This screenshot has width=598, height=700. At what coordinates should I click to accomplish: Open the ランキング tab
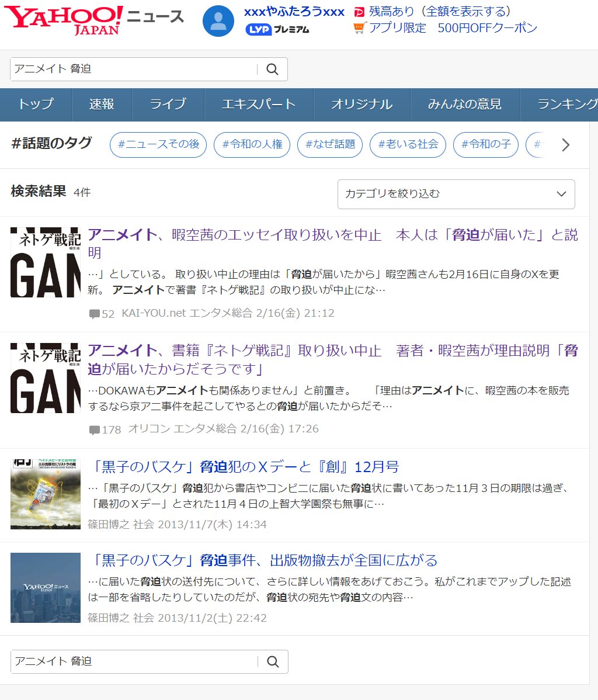tap(559, 105)
